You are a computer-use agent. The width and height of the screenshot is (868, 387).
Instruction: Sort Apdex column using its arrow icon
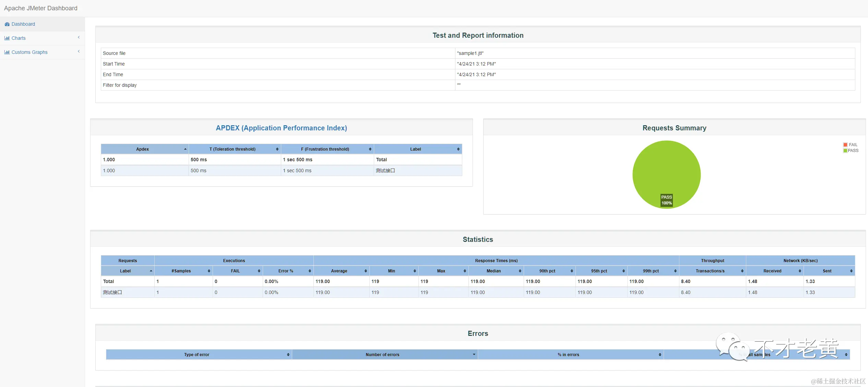185,149
